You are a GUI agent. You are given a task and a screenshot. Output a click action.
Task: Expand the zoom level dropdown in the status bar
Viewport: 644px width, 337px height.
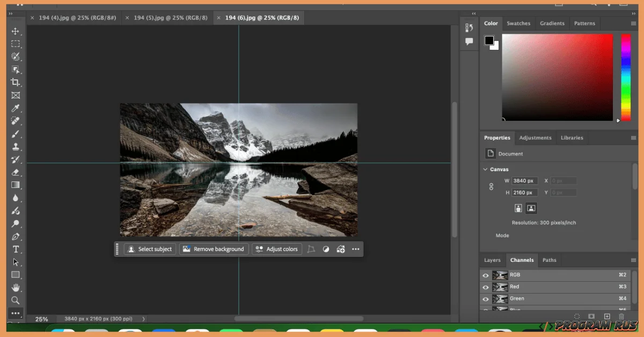click(42, 318)
